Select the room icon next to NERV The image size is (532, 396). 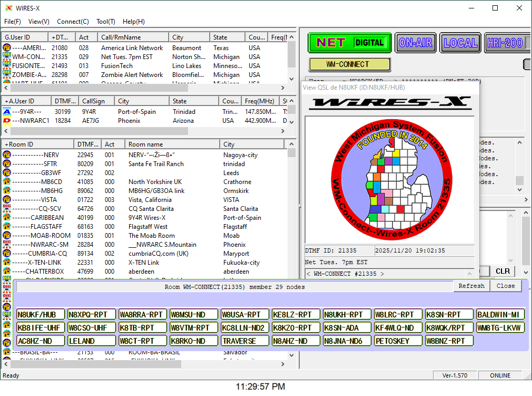coord(7,155)
